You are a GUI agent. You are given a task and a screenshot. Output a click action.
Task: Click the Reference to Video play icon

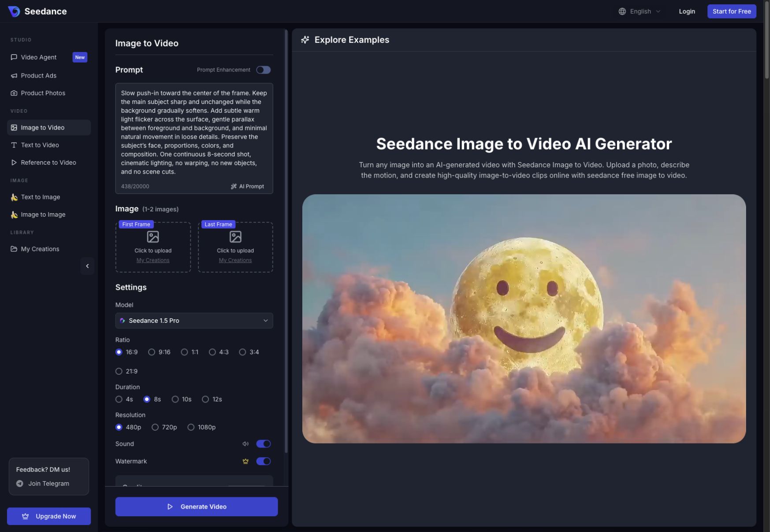(14, 163)
